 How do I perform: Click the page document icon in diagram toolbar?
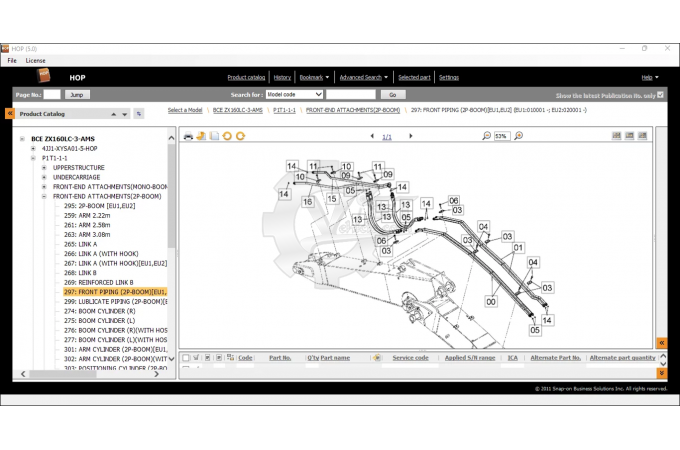click(x=214, y=136)
